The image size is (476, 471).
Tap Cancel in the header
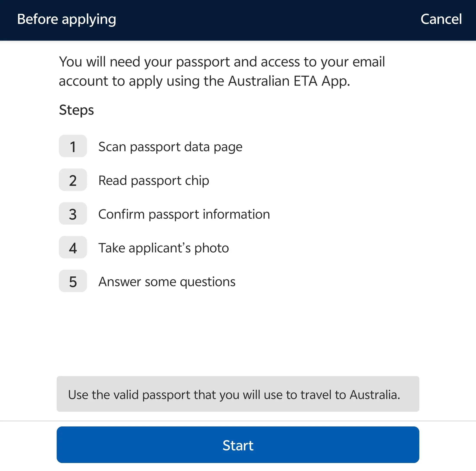click(441, 19)
